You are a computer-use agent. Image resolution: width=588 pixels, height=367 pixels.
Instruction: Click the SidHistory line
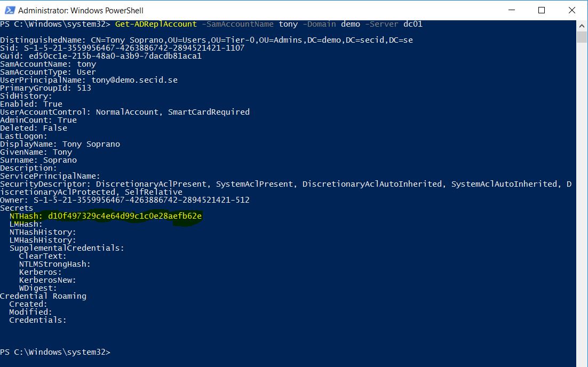pos(26,96)
